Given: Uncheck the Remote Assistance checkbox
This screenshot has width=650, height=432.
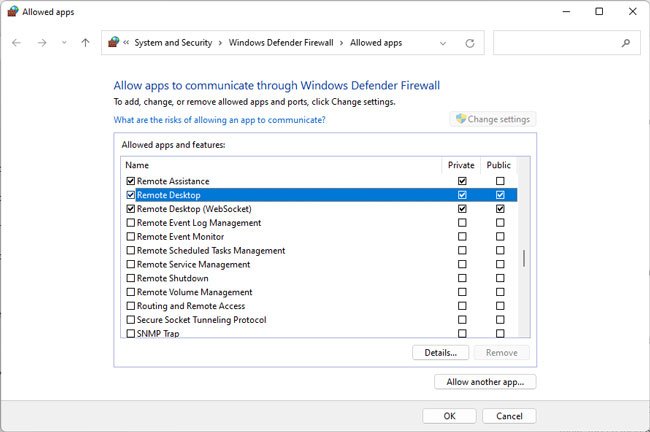Looking at the screenshot, I should (131, 181).
